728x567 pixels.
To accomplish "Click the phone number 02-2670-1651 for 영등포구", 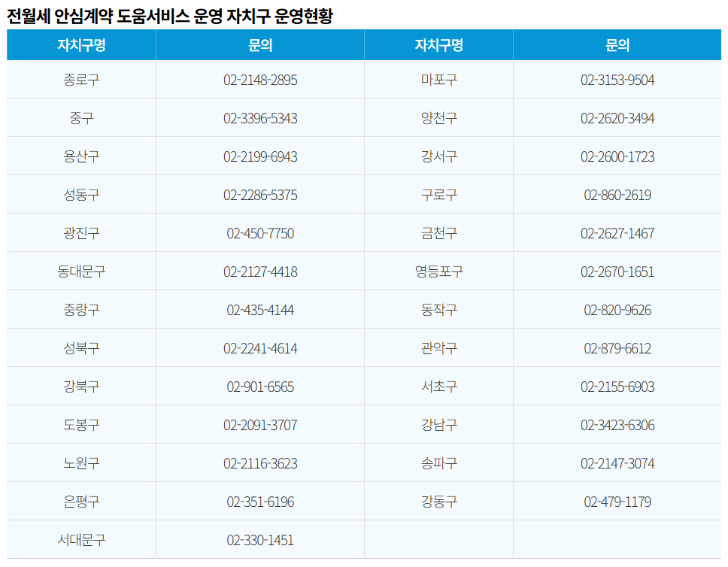I will (x=617, y=271).
